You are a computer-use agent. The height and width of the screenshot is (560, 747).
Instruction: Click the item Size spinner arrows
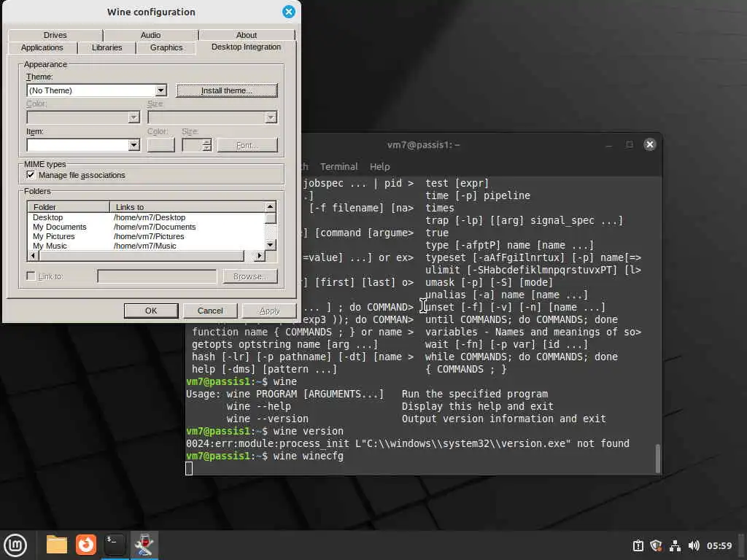point(206,145)
